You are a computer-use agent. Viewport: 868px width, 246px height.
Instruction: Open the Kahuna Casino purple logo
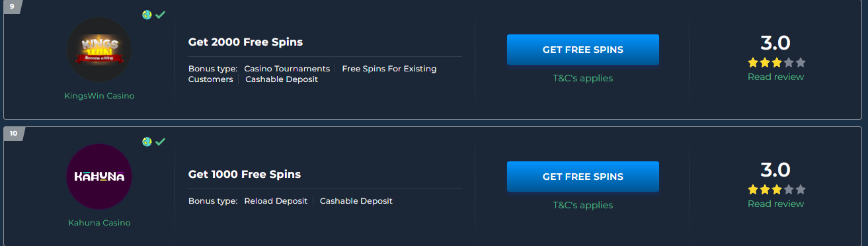click(99, 177)
